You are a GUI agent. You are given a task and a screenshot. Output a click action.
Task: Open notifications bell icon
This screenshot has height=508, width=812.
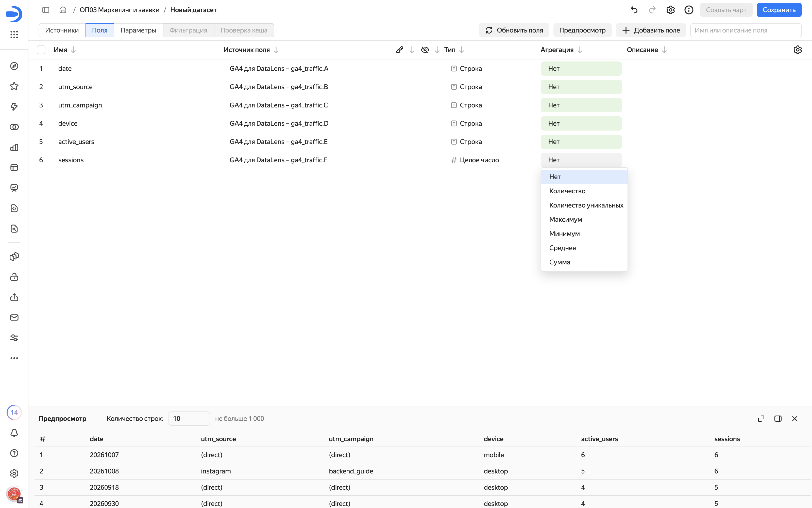[x=14, y=433]
